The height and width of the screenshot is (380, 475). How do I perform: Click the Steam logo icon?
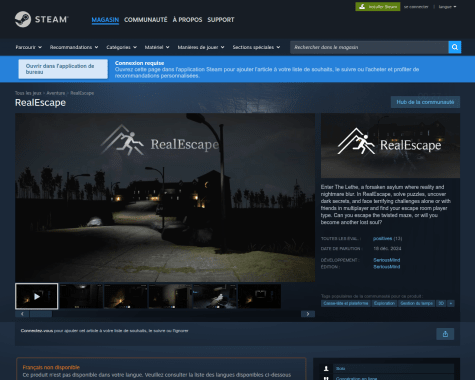(x=23, y=19)
